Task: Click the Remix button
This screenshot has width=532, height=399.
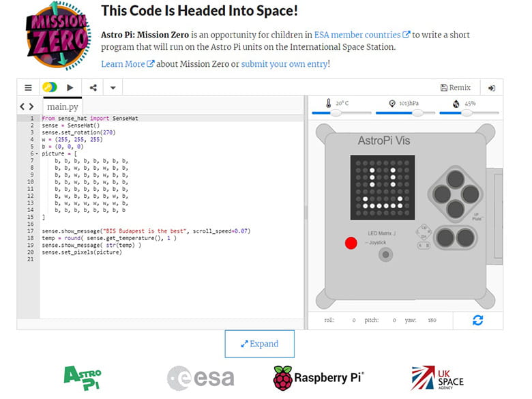Action: (x=456, y=87)
